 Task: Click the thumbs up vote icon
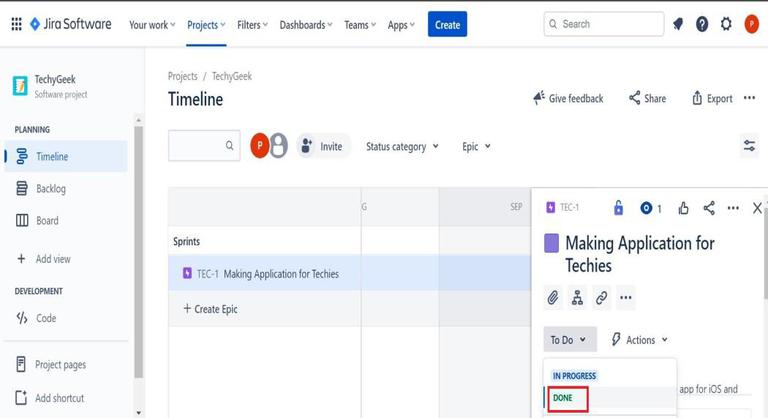(x=684, y=208)
